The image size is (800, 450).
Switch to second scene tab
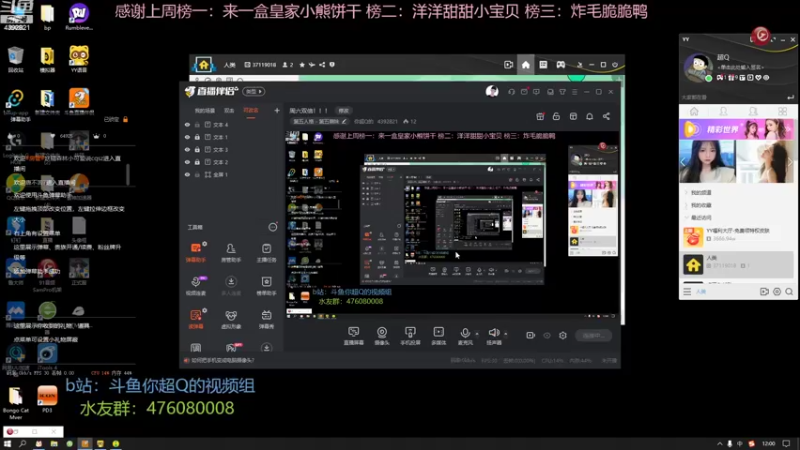[x=229, y=110]
